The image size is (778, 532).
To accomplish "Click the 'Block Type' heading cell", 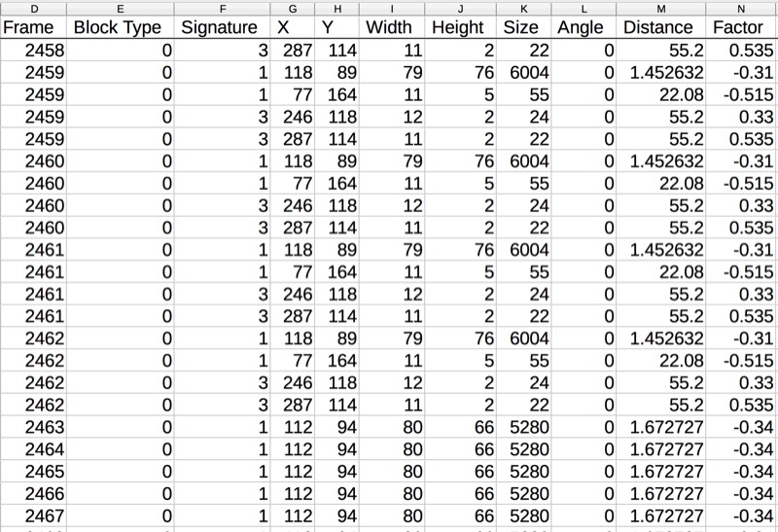I will coord(120,27).
